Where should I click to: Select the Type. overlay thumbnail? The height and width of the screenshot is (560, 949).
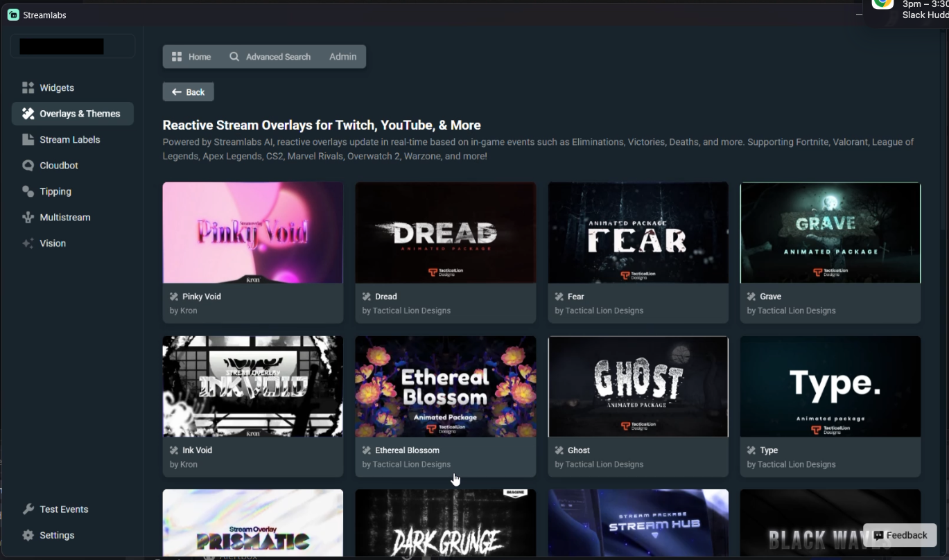click(x=830, y=387)
